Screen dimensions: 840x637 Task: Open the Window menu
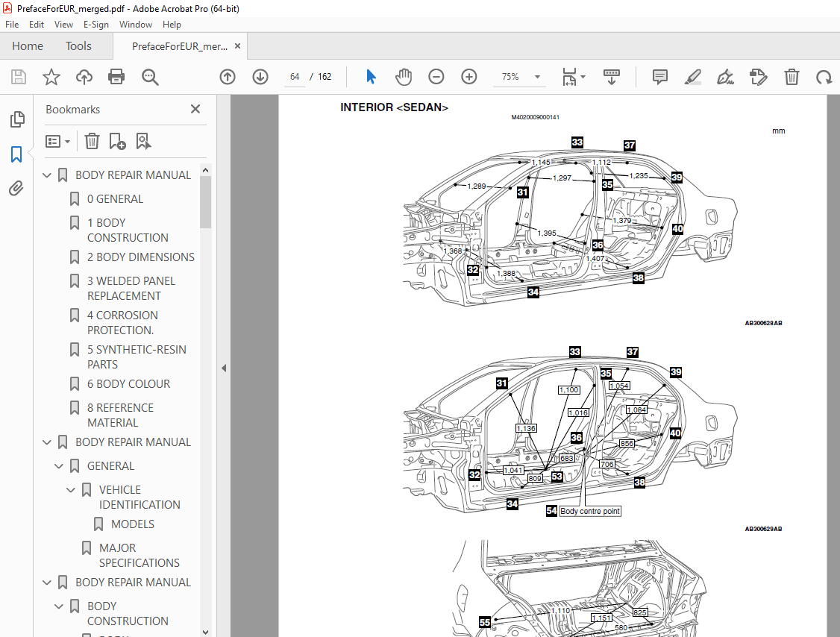(136, 25)
